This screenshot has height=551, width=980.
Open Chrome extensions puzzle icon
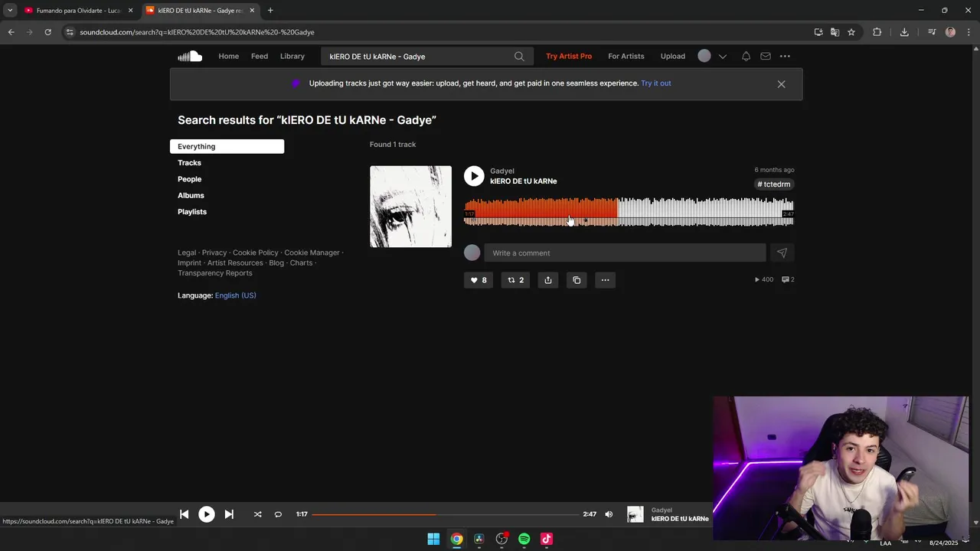(877, 32)
